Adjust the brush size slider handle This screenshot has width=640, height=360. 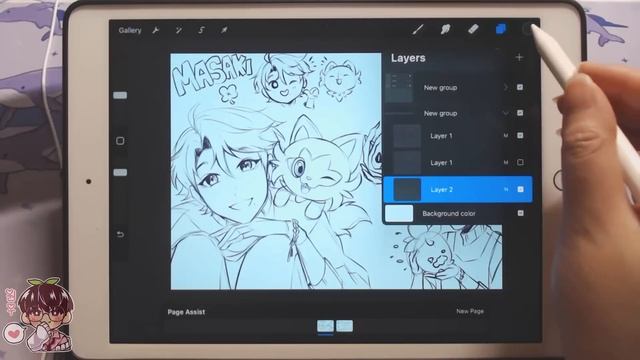click(120, 95)
